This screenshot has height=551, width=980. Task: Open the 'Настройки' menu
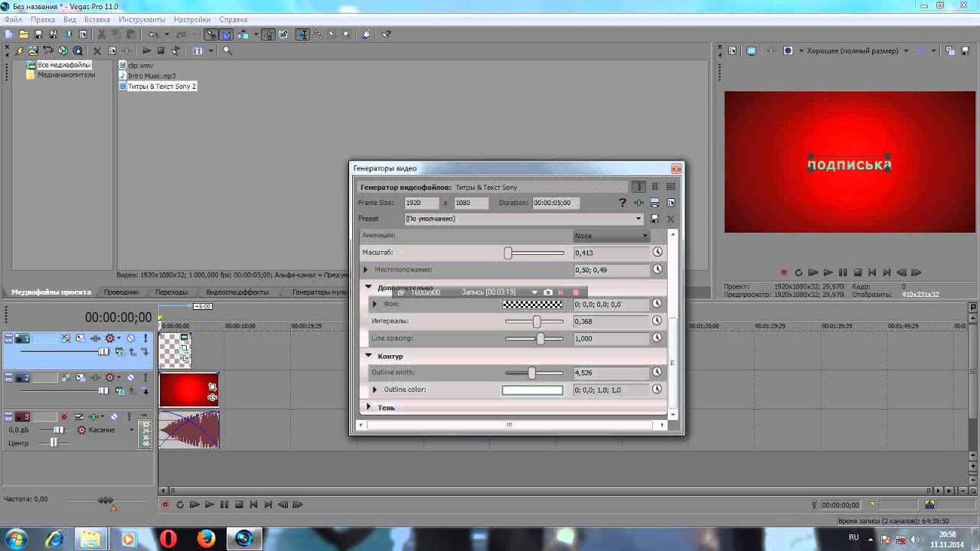193,19
